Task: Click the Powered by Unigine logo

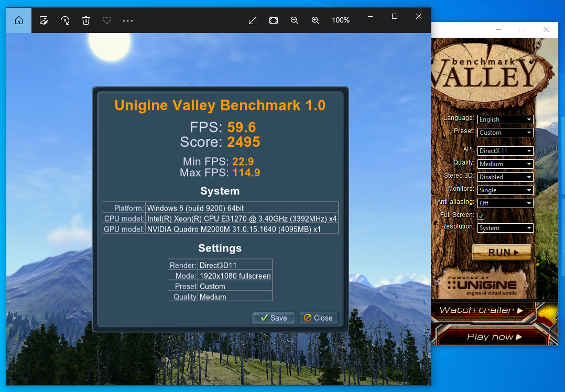Action: click(483, 286)
